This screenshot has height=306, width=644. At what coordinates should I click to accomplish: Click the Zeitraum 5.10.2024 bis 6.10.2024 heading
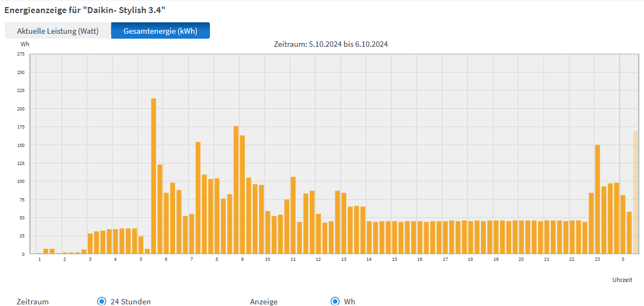point(330,44)
